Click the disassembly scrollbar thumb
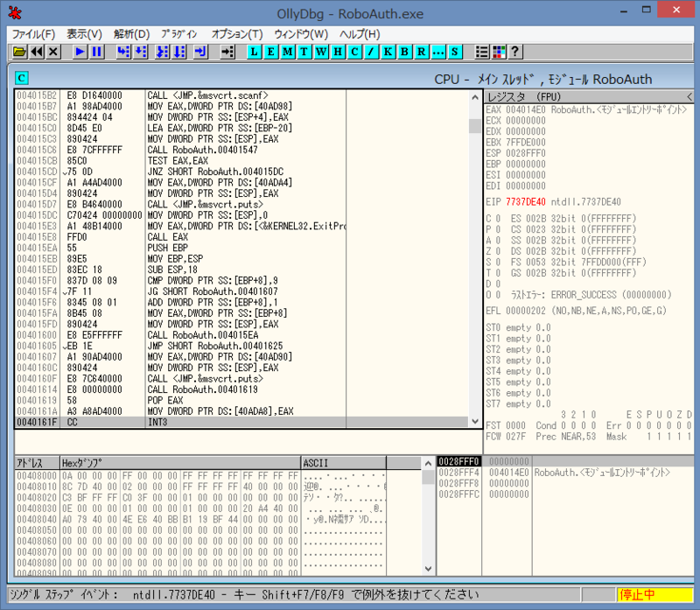Viewport: 700px width, 610px height. tap(475, 125)
